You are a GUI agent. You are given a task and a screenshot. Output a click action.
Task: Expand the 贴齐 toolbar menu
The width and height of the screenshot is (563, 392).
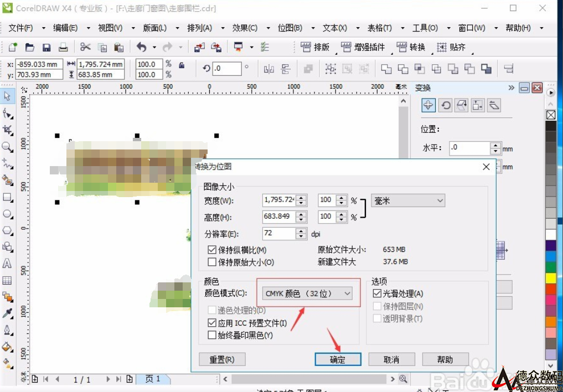coord(451,47)
